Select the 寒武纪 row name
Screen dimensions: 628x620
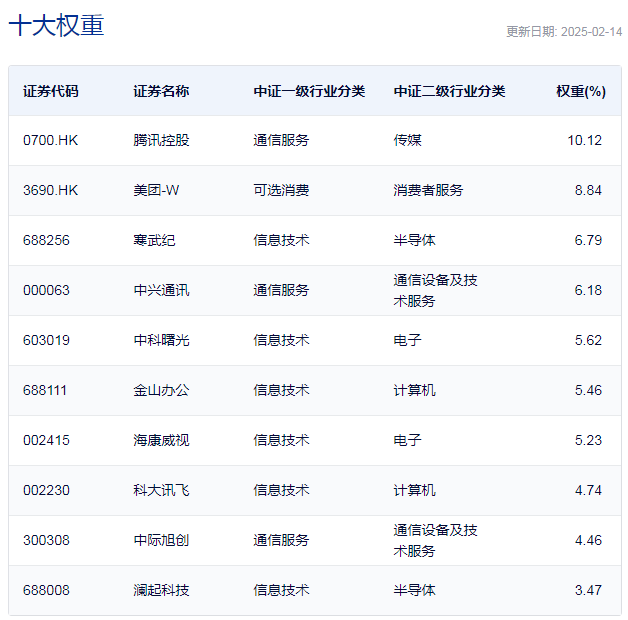click(154, 240)
